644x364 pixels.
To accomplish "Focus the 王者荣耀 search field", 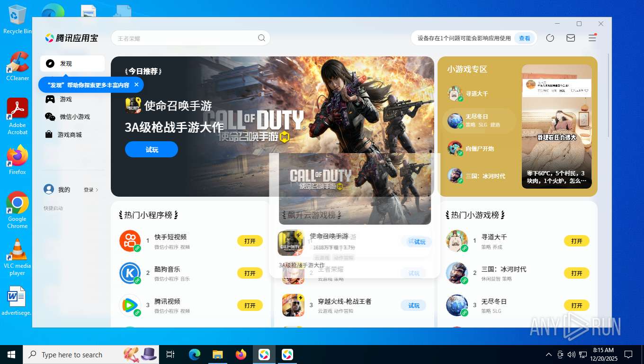I will pos(190,38).
